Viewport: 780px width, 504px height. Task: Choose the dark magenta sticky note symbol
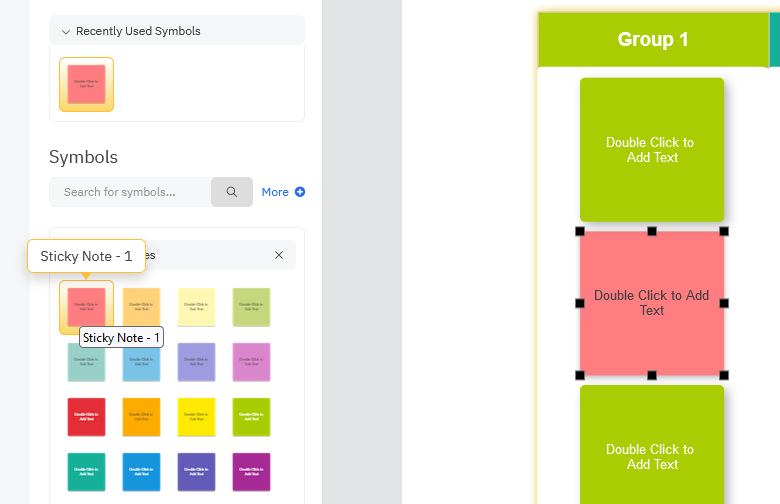click(251, 471)
